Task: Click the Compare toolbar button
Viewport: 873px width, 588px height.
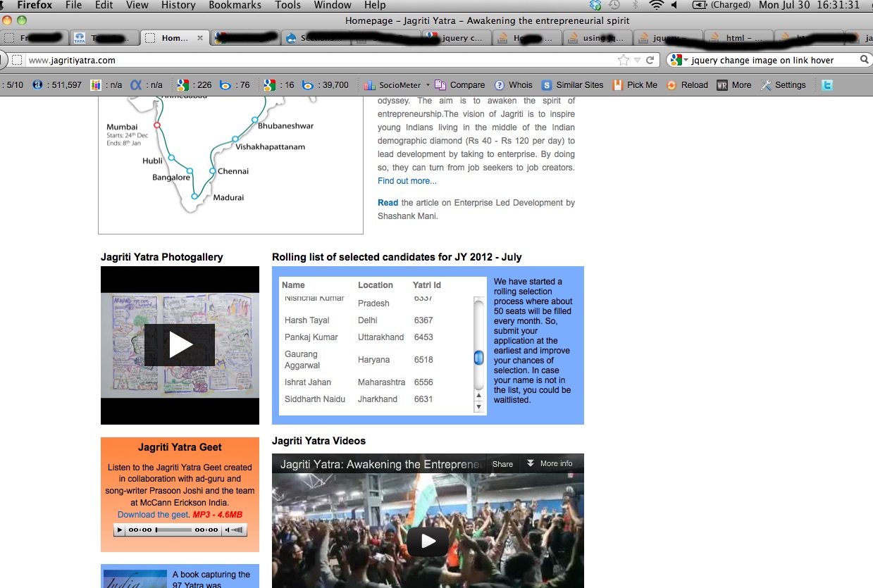Action: point(460,85)
